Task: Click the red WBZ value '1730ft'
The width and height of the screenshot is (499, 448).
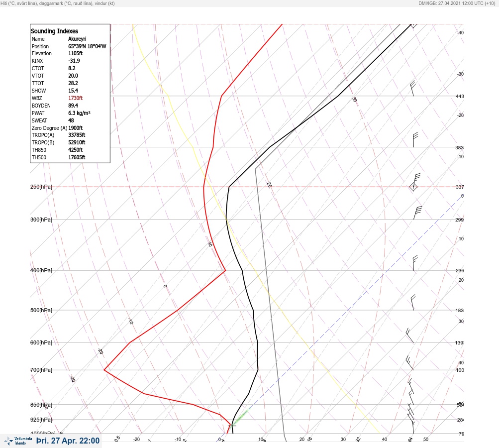Action: click(75, 98)
